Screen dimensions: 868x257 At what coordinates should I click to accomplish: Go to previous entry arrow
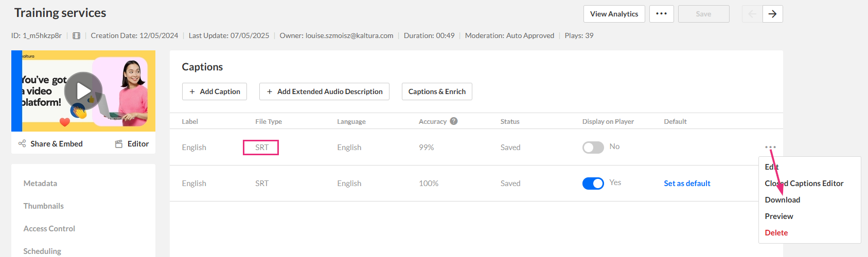click(752, 14)
